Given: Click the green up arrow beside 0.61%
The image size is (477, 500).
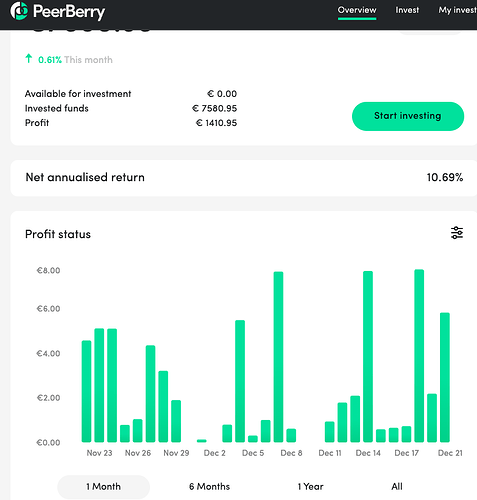Looking at the screenshot, I should (29, 59).
